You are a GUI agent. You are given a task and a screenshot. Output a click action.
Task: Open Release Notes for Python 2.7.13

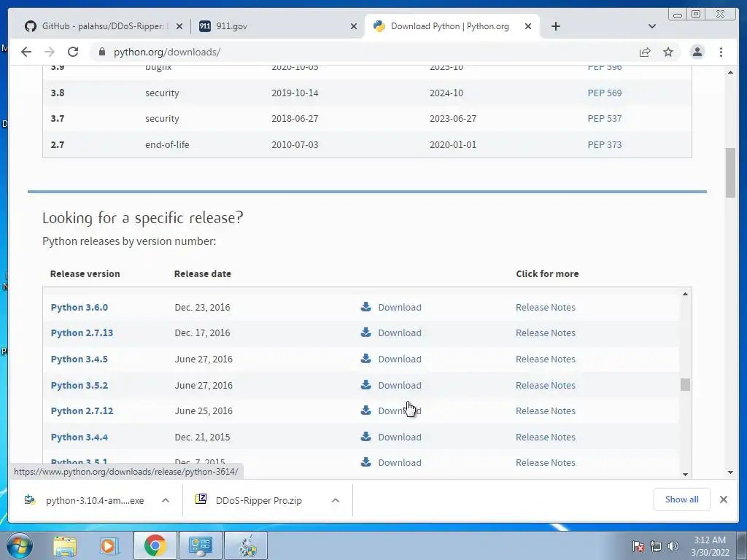tap(546, 332)
